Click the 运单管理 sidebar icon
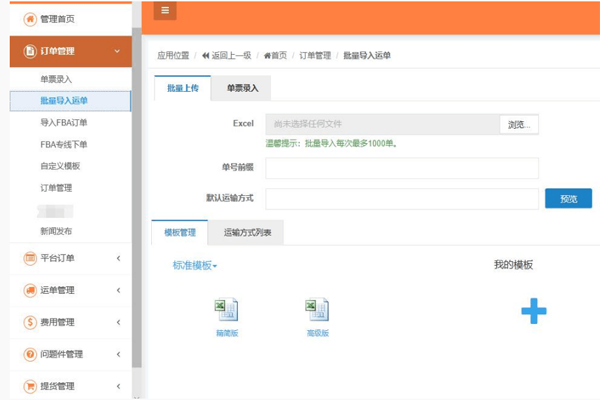The height and width of the screenshot is (400, 600). pos(29,290)
